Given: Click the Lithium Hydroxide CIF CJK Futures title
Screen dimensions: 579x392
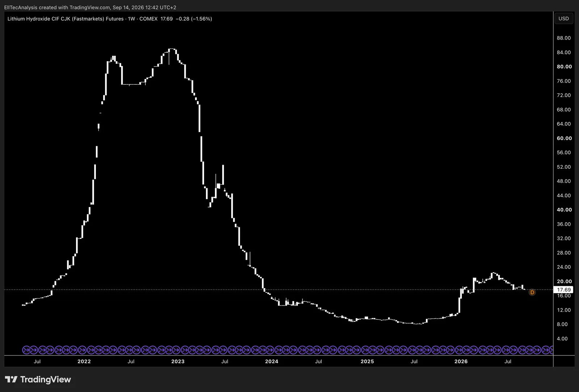Looking at the screenshot, I should coord(65,19).
